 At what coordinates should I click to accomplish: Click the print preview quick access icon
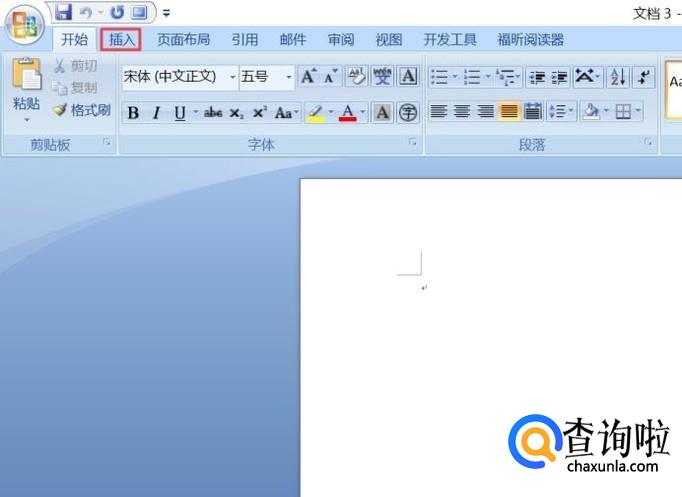pos(139,13)
